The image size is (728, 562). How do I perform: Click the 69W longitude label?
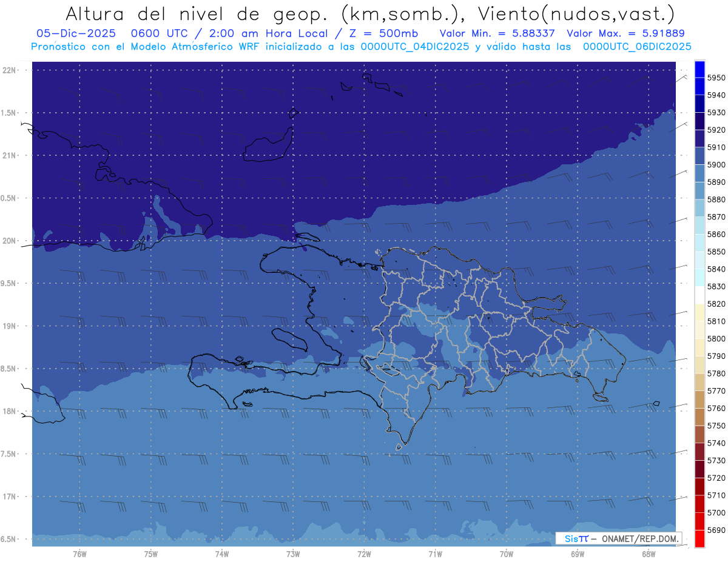(578, 554)
